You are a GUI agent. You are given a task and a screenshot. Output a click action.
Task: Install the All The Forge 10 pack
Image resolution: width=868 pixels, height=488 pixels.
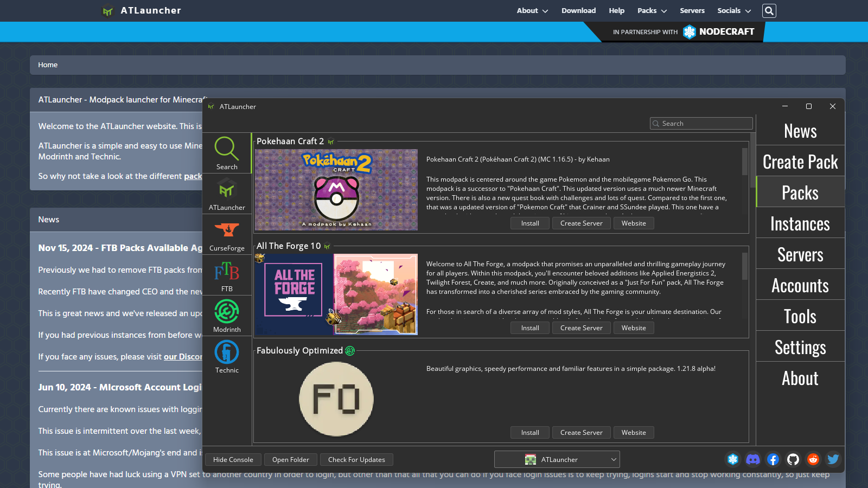point(530,328)
